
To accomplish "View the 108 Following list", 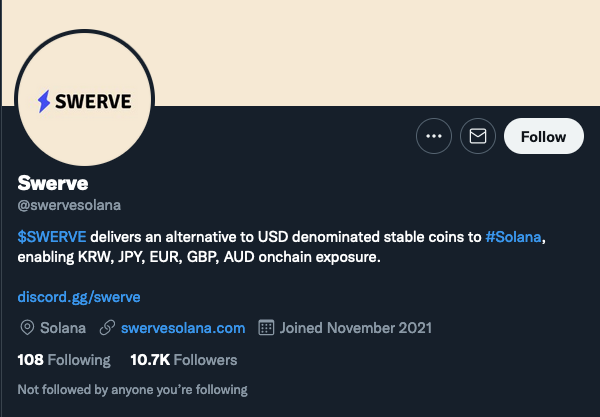I will [63, 360].
